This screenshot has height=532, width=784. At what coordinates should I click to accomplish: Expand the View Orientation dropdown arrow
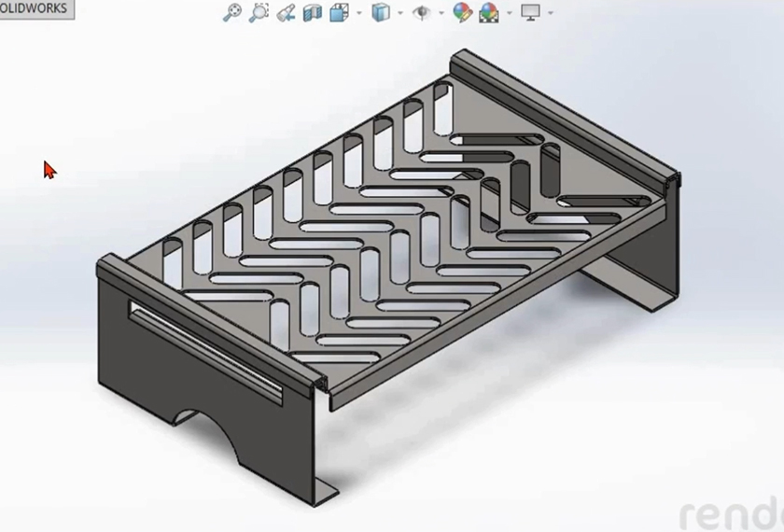pos(359,13)
